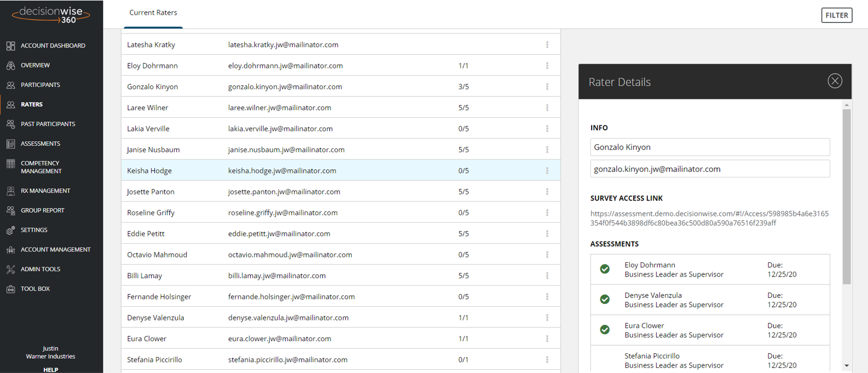Click Octavio Mahmoud name in list
Image resolution: width=868 pixels, height=373 pixels.
(x=157, y=255)
